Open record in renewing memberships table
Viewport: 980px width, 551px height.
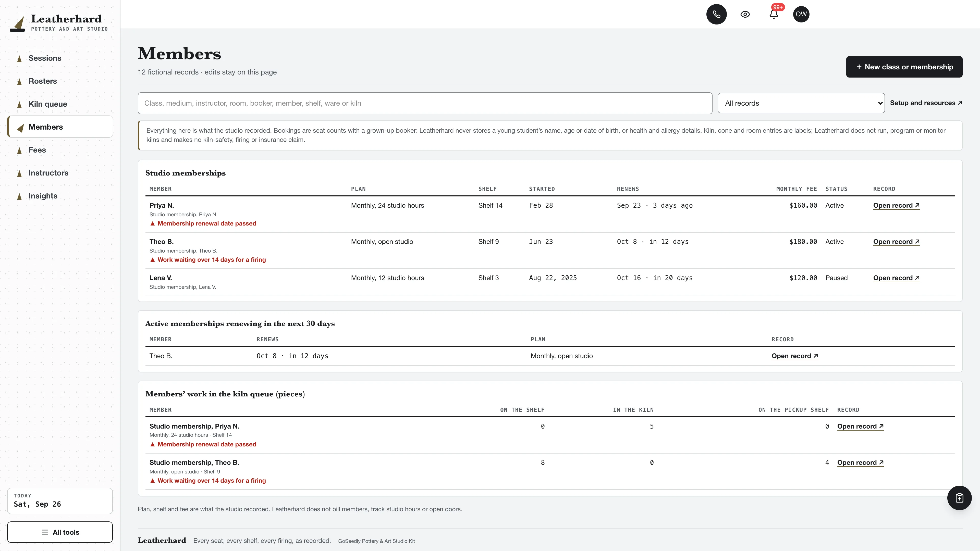coord(794,356)
